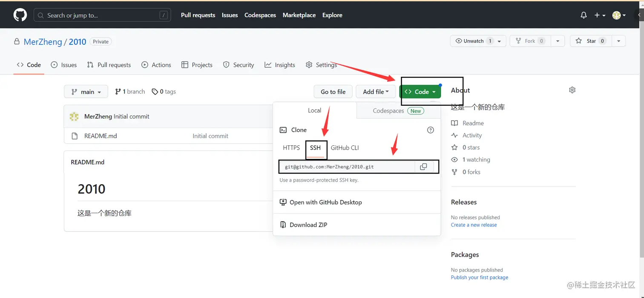The width and height of the screenshot is (644, 298).
Task: Switch to the Issues repository tab
Action: point(64,65)
